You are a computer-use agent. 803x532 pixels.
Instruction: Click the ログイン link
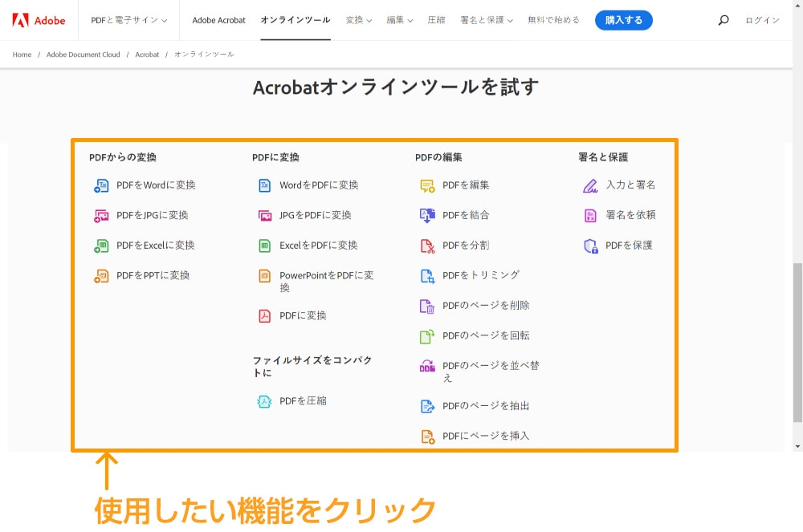point(763,20)
